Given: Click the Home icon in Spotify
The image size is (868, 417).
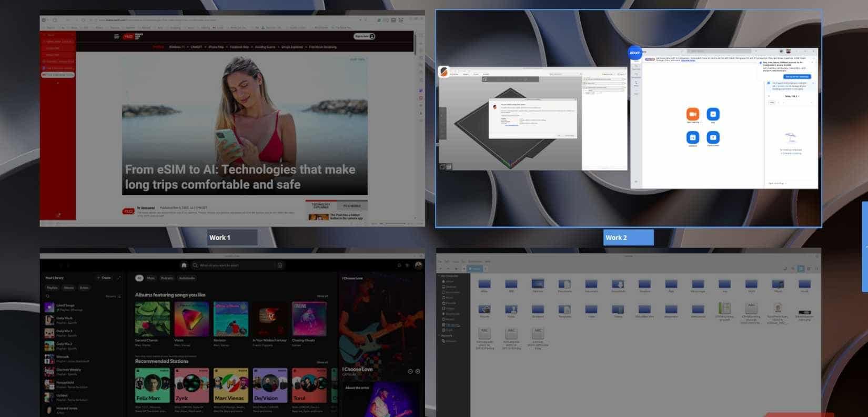Looking at the screenshot, I should click(x=184, y=265).
